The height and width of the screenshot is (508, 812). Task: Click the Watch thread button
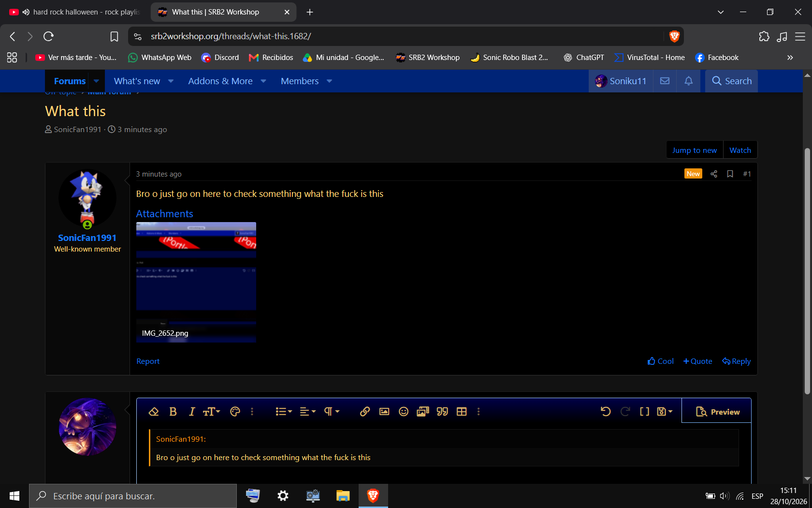pyautogui.click(x=740, y=150)
